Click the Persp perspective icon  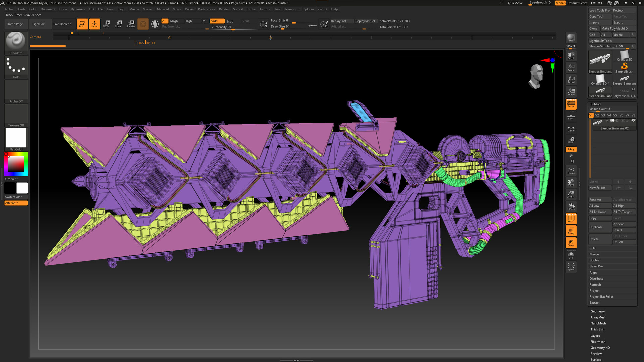(571, 104)
